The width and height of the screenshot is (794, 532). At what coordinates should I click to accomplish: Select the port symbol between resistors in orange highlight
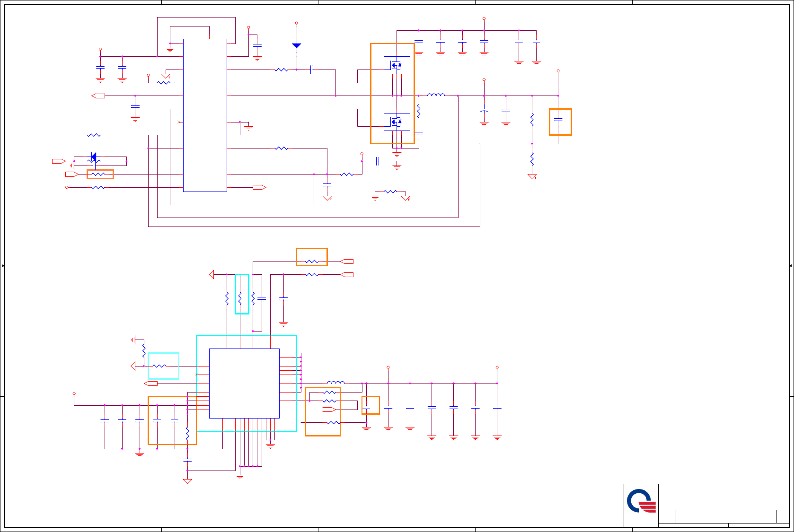(329, 410)
